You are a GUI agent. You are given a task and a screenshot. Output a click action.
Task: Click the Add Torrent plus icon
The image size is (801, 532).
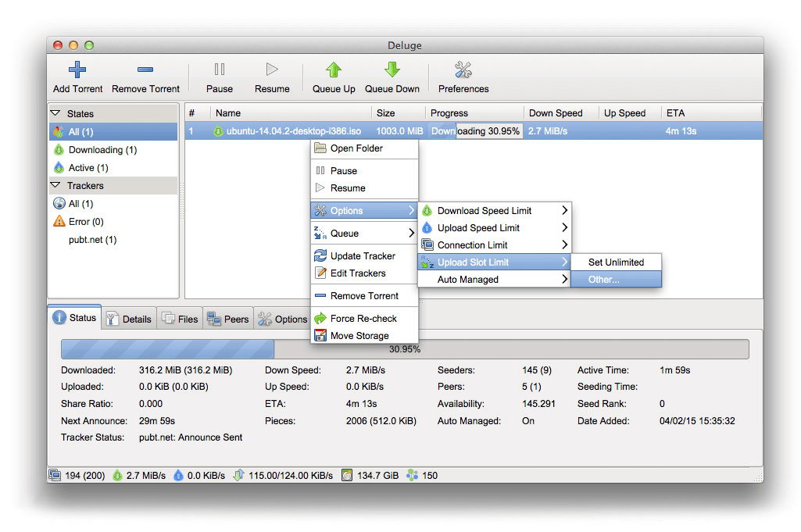[x=77, y=70]
